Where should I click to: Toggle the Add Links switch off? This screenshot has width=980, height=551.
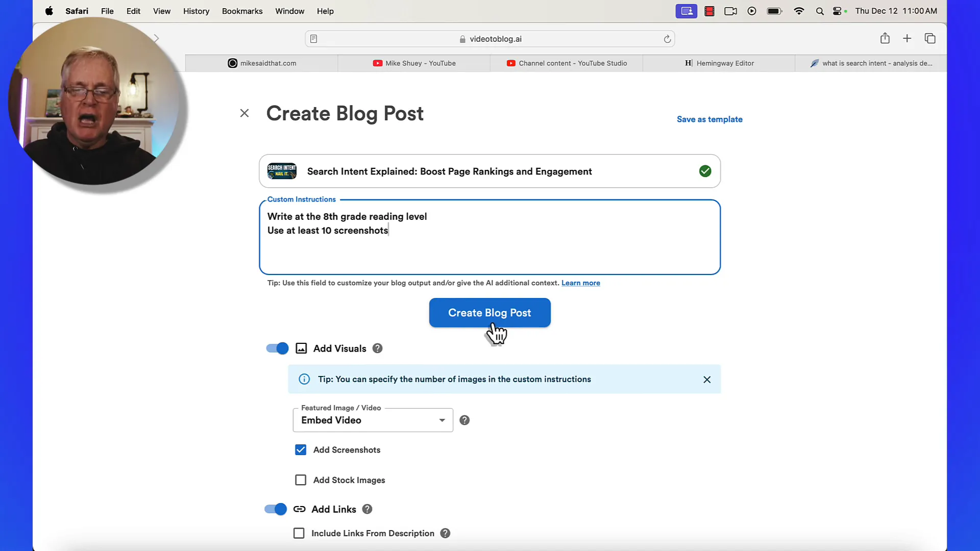coord(277,509)
